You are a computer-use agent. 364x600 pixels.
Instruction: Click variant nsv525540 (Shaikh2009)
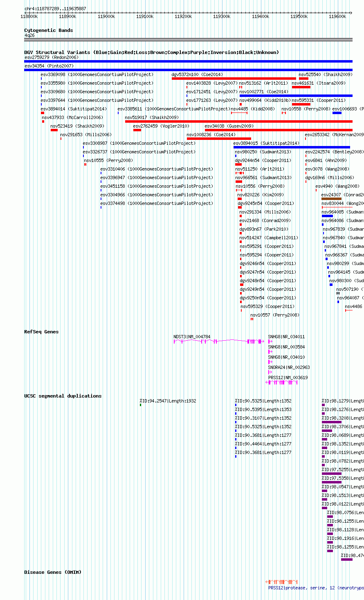click(325, 74)
